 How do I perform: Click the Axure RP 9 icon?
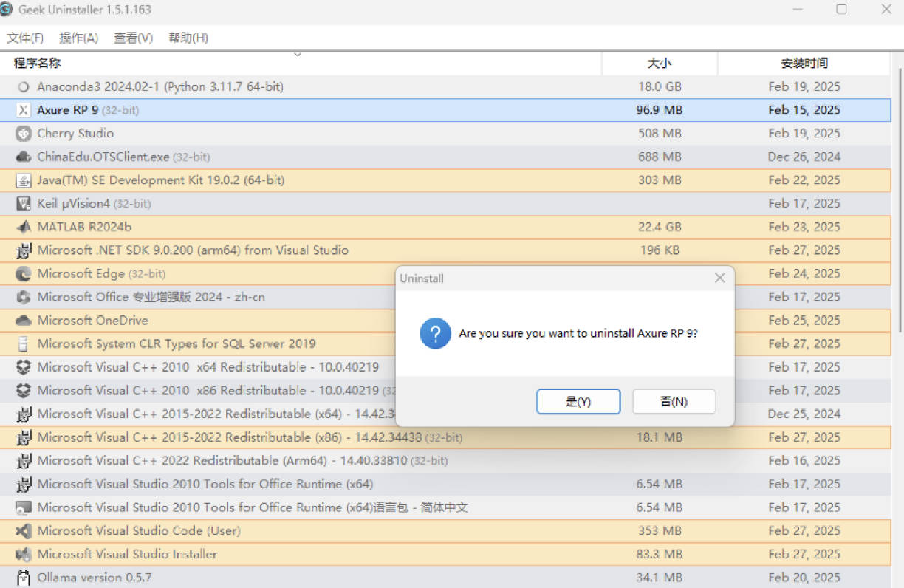tap(24, 110)
